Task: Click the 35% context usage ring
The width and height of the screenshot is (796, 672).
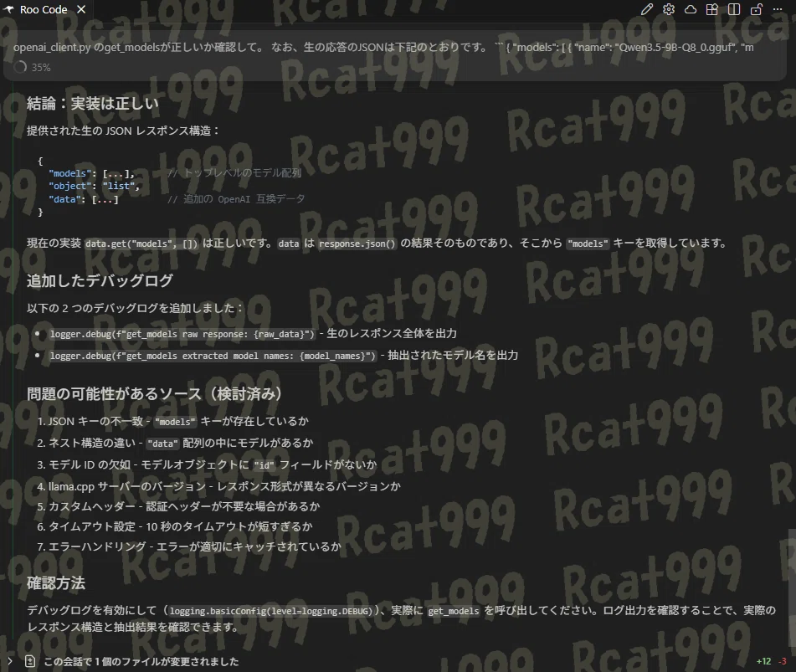Action: point(20,67)
